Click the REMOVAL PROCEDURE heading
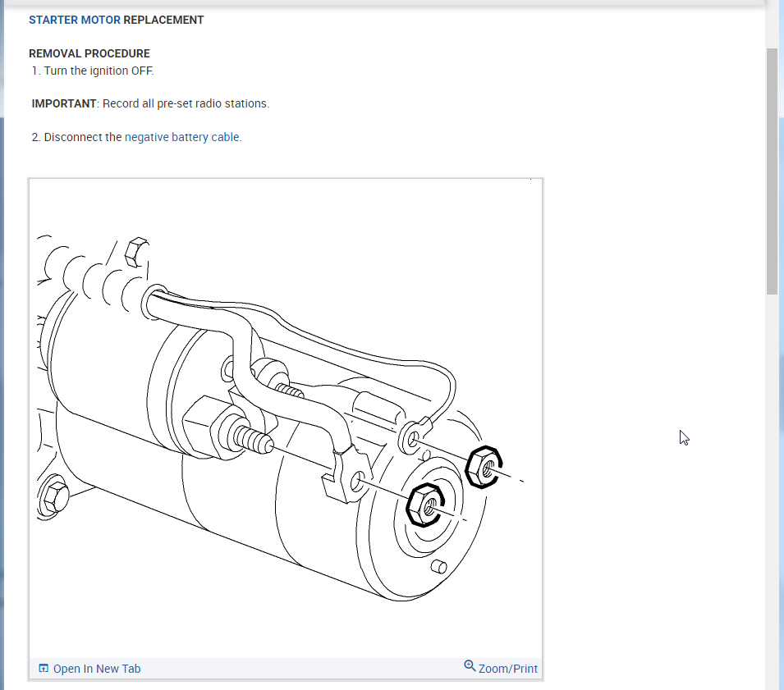Image resolution: width=784 pixels, height=690 pixels. (x=89, y=53)
